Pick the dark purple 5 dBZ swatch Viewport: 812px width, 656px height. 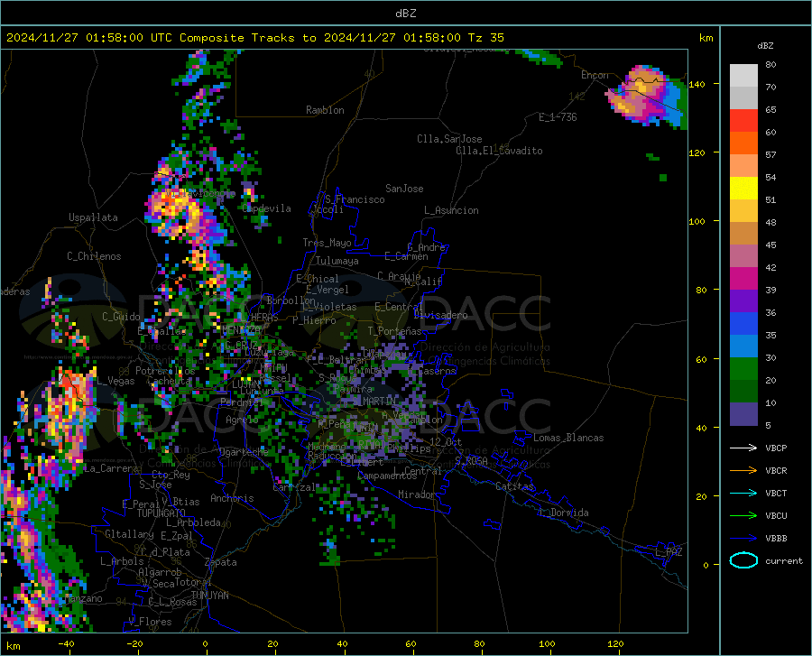743,414
